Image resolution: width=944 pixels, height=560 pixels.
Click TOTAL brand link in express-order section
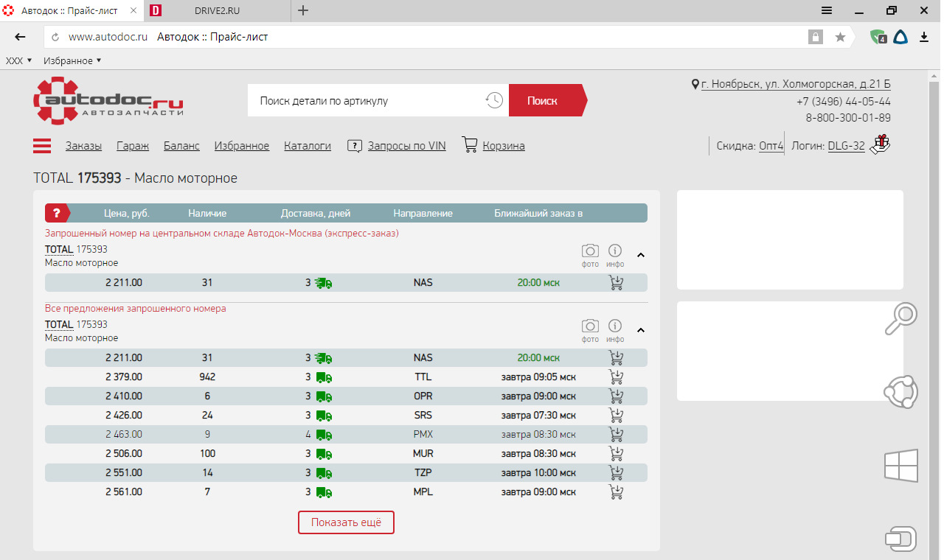[x=59, y=250]
